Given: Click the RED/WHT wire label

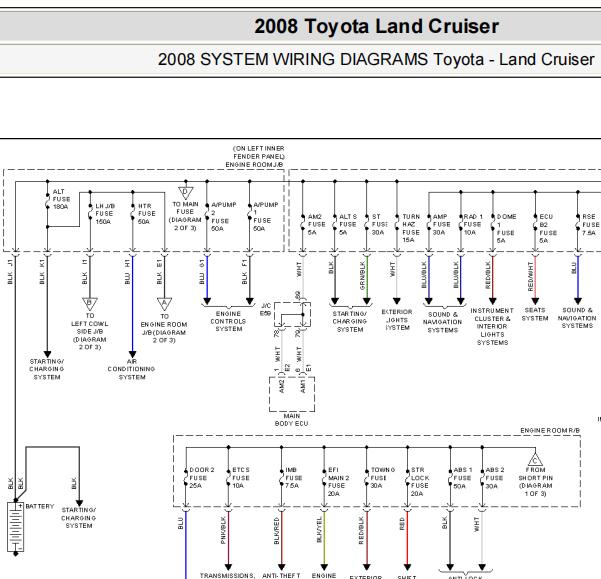Looking at the screenshot, I should 530,276.
